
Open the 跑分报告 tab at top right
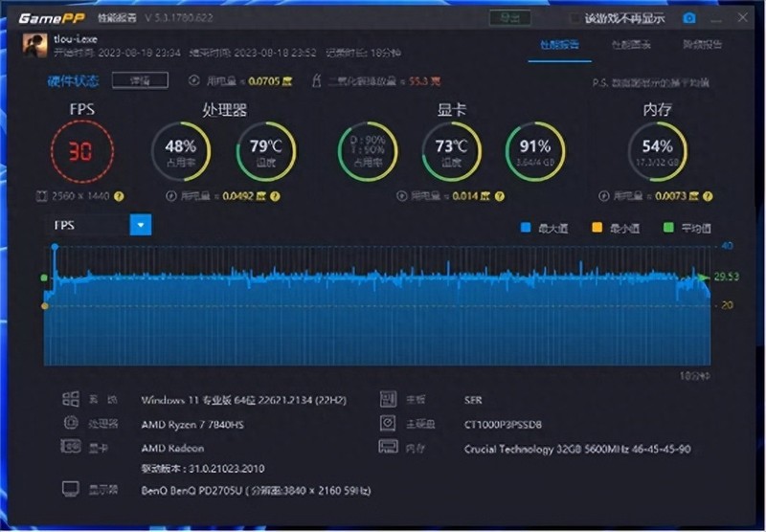tap(702, 45)
